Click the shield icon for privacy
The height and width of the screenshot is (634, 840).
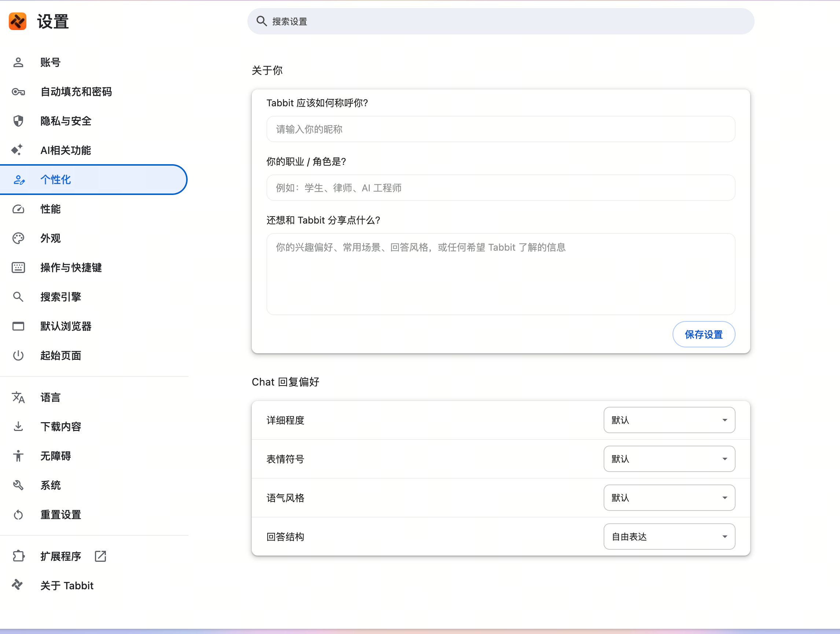(18, 121)
